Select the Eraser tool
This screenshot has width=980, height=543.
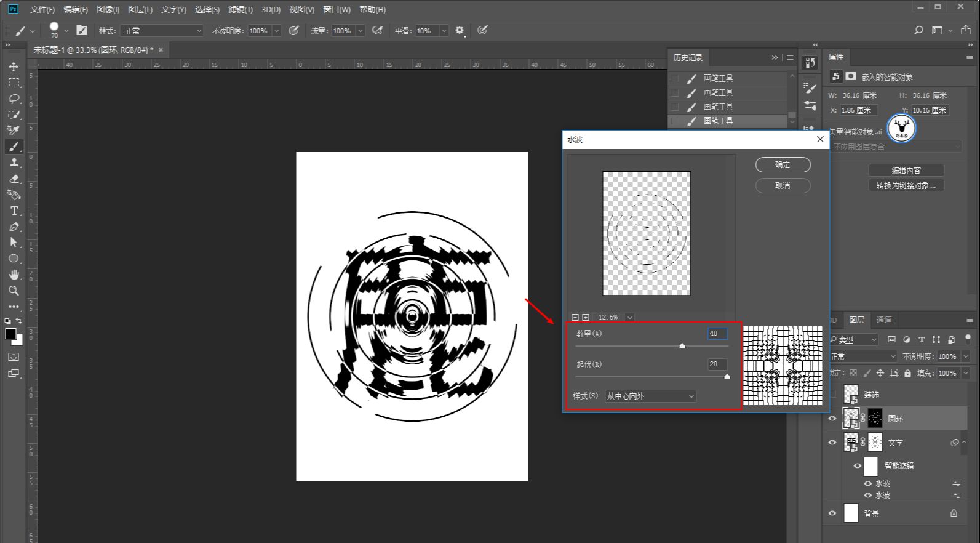tap(14, 179)
